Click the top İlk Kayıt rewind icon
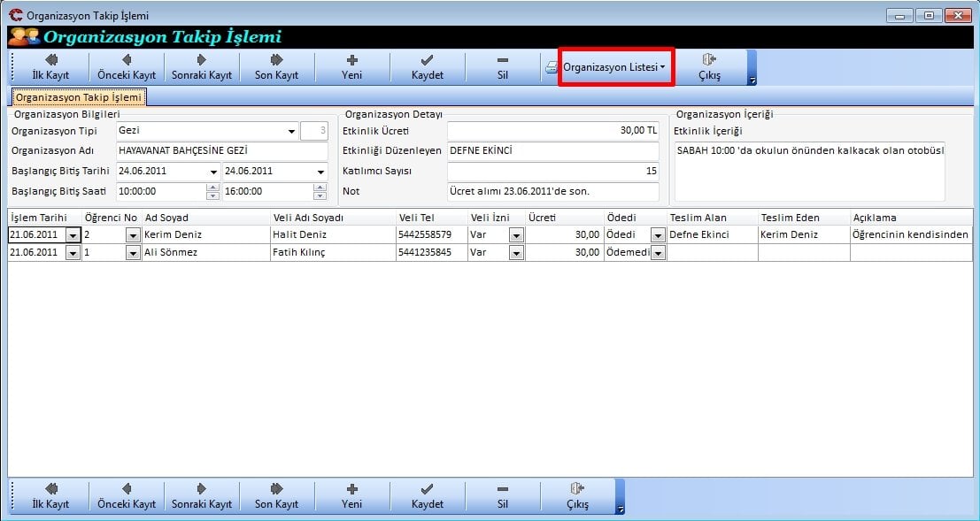980x521 pixels. [x=50, y=60]
